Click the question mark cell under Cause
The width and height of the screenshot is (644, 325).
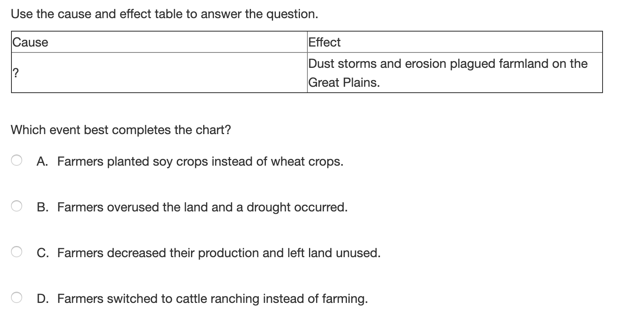159,73
